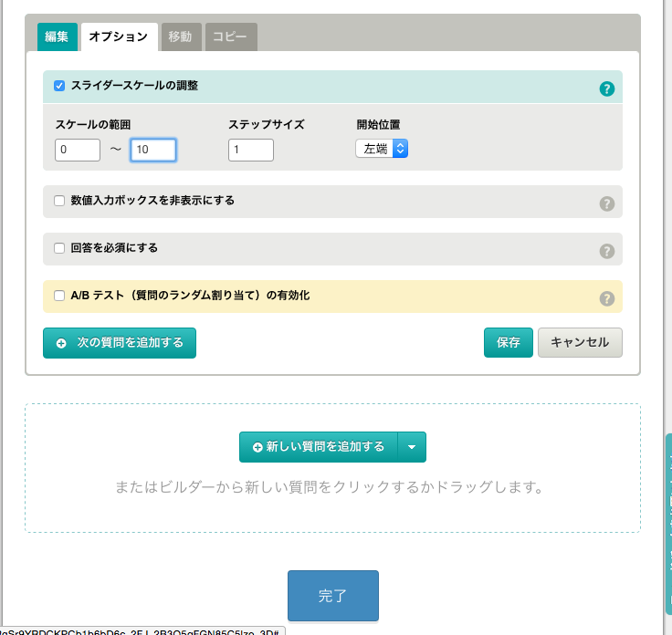Click 次の質問を追加する button
Image resolution: width=672 pixels, height=635 pixels.
coord(120,343)
